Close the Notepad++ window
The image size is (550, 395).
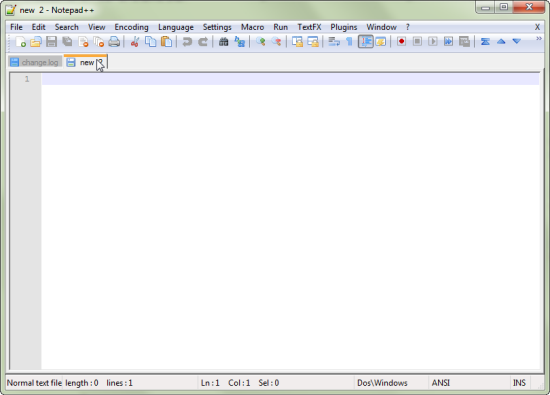tap(529, 7)
